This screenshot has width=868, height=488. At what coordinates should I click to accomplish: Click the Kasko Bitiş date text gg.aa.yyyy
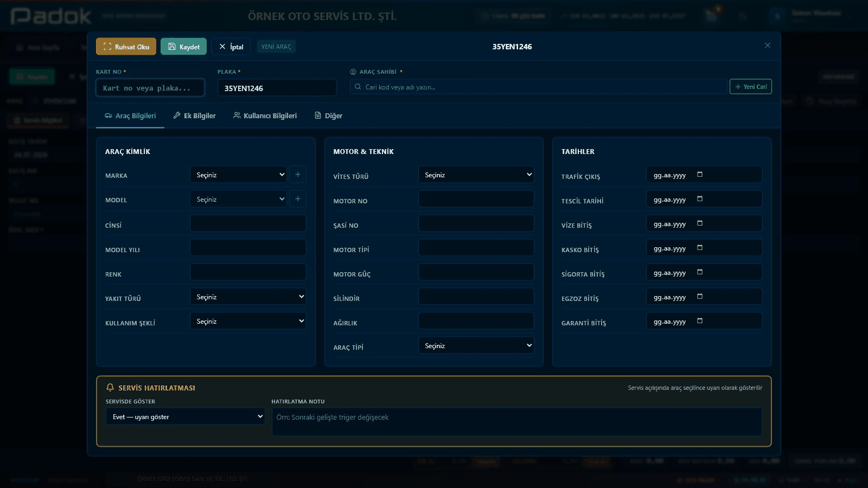tap(669, 248)
